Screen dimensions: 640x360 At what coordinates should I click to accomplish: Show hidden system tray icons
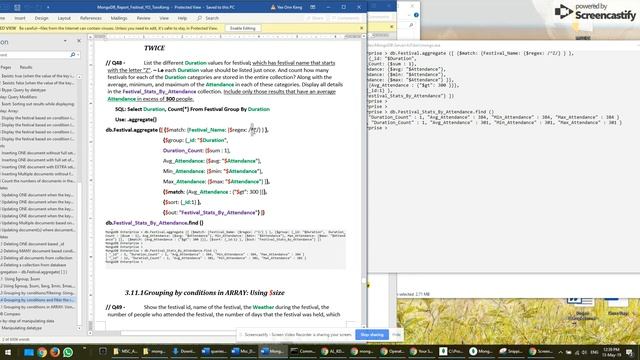point(560,352)
